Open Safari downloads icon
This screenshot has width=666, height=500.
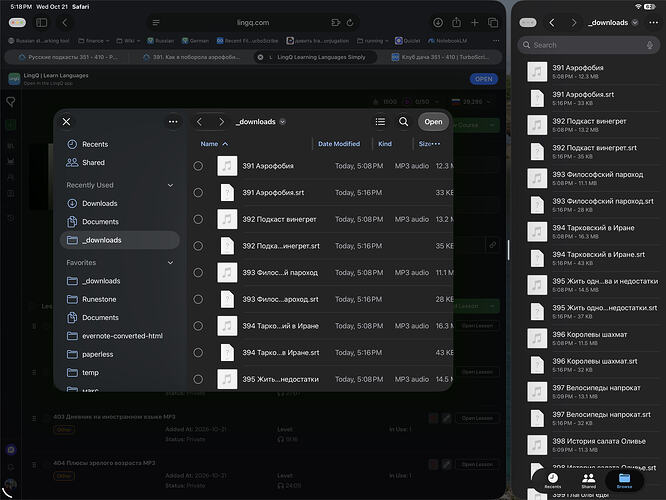tap(438, 23)
